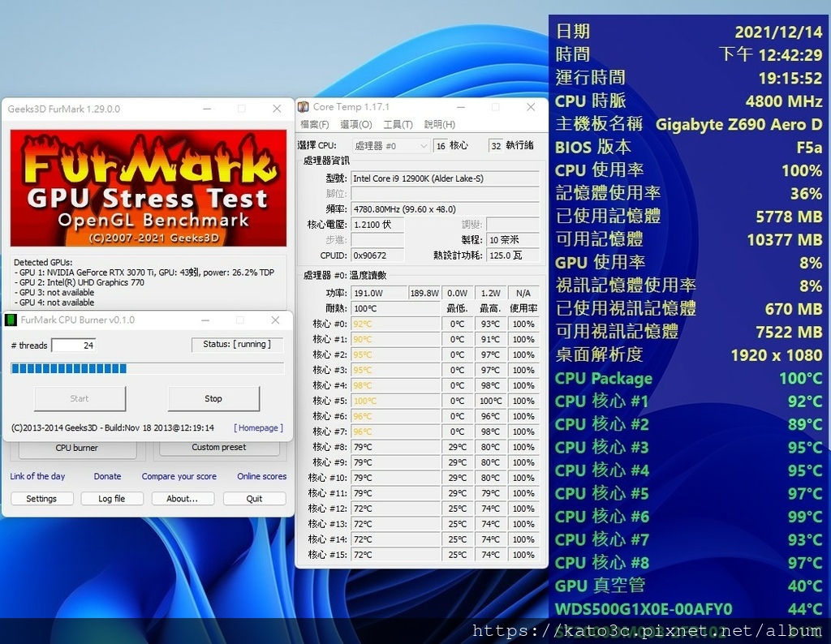Click the 4780.80MHz frequency field
Viewport: 831px width, 644px height.
coord(446,209)
